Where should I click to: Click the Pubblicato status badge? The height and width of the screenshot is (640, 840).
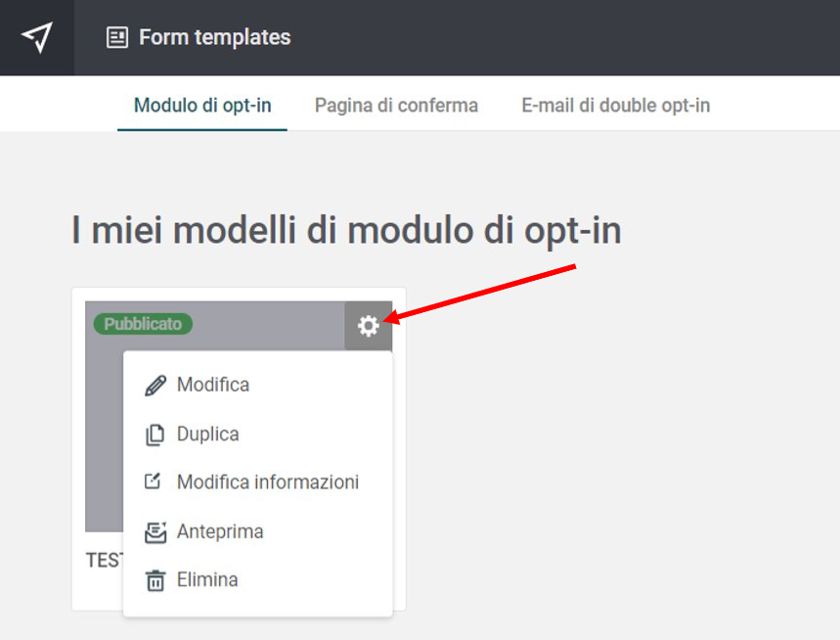click(x=143, y=324)
